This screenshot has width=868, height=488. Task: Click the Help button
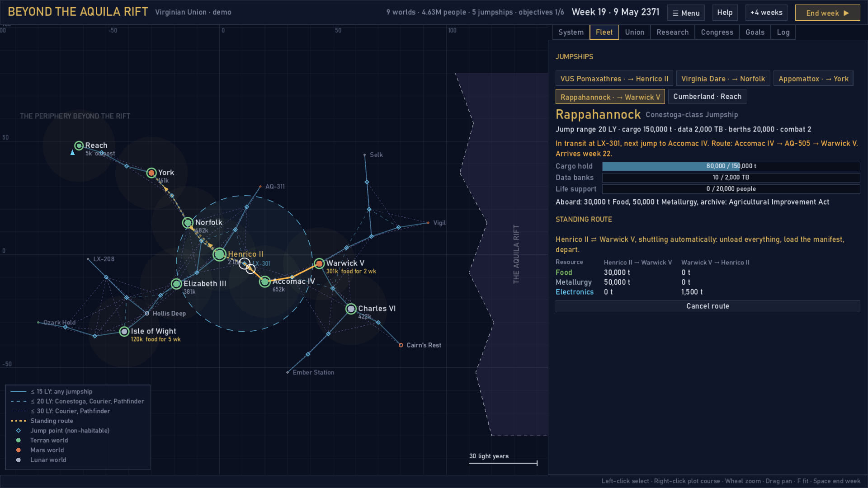click(725, 13)
